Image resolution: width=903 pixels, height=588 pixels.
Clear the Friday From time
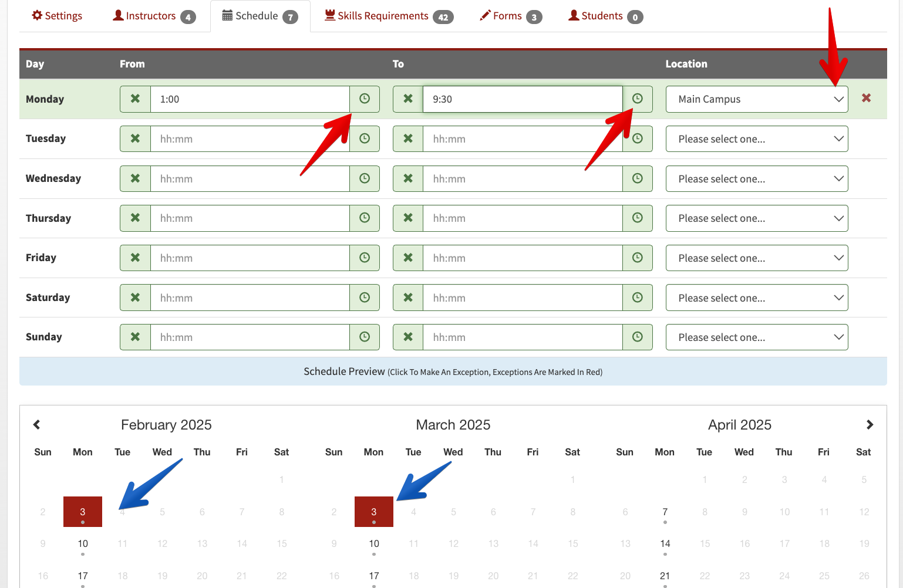point(135,258)
